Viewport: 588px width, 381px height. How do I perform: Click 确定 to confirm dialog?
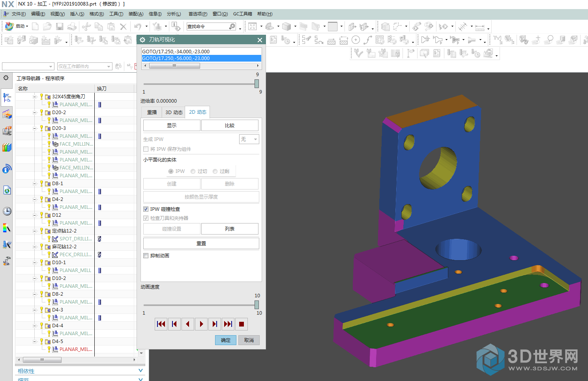[226, 340]
